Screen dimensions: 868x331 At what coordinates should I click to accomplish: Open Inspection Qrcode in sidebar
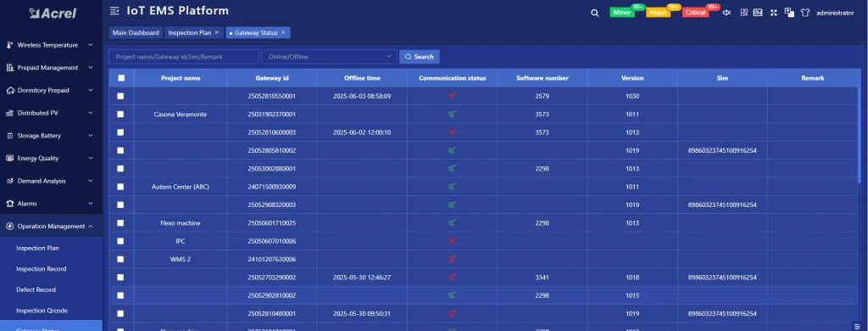pos(42,311)
